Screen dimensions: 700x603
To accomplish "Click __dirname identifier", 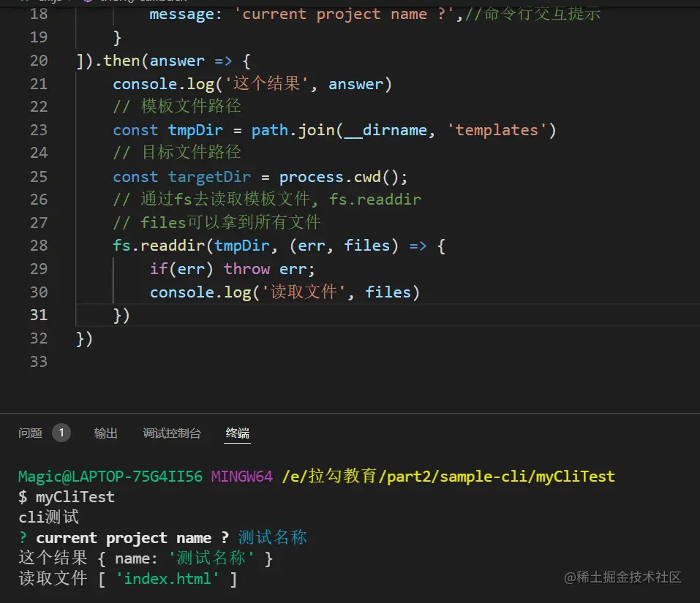I will click(x=385, y=130).
